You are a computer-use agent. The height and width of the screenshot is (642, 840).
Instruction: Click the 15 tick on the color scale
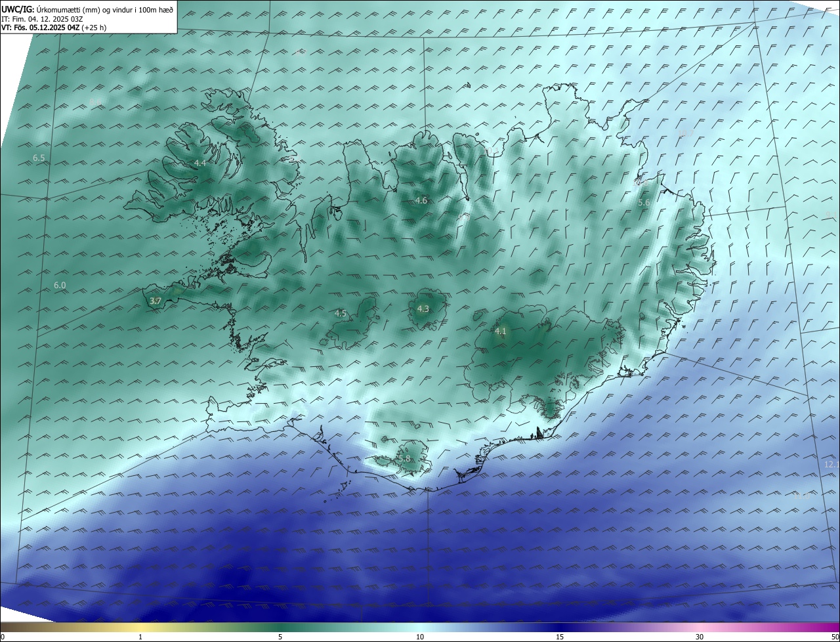[560, 637]
